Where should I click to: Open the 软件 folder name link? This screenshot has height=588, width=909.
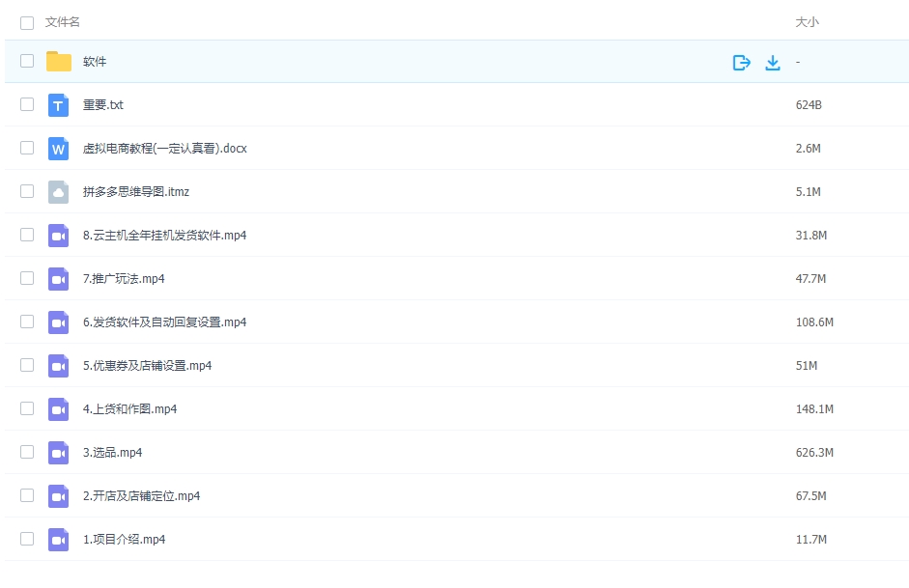click(x=95, y=62)
